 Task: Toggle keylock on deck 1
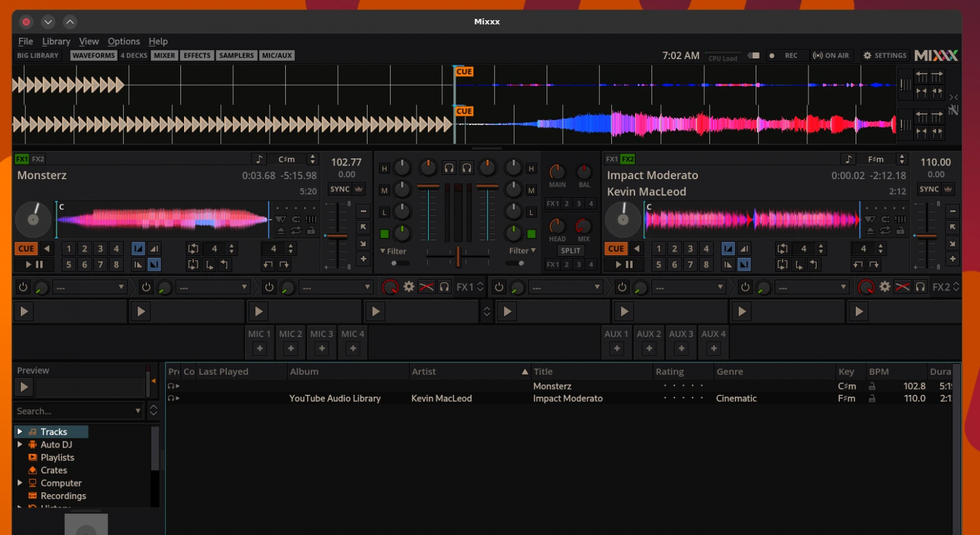pos(311,231)
